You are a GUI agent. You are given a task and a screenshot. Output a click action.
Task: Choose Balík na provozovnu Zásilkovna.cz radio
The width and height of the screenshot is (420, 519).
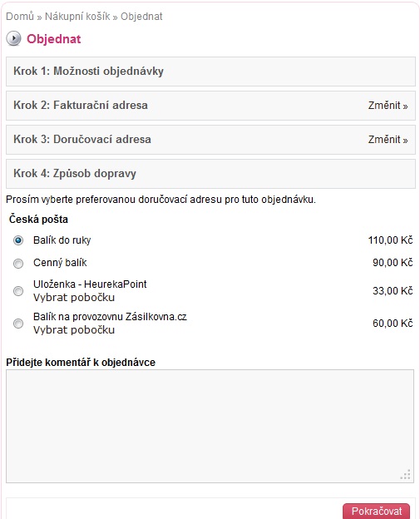tap(18, 324)
